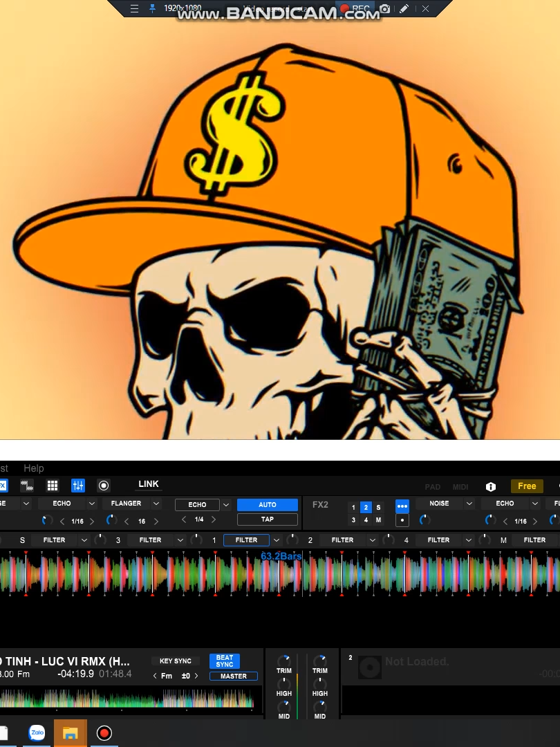This screenshot has height=747, width=560.
Task: Click the deck 2 HIGH EQ knob
Action: [320, 683]
